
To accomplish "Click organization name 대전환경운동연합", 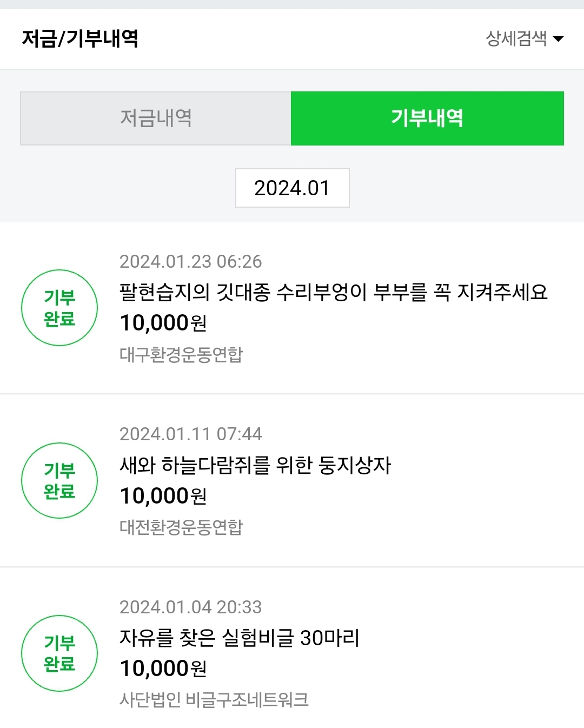I will (x=181, y=527).
